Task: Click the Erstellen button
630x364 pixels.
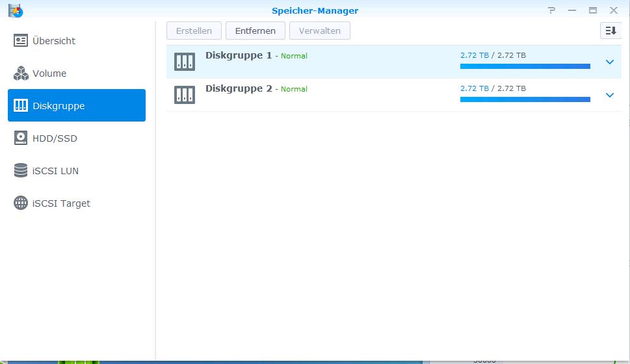Action: [194, 31]
